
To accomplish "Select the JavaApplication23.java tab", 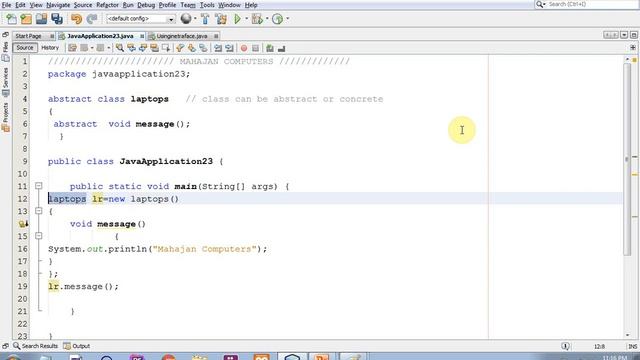I will pos(100,36).
